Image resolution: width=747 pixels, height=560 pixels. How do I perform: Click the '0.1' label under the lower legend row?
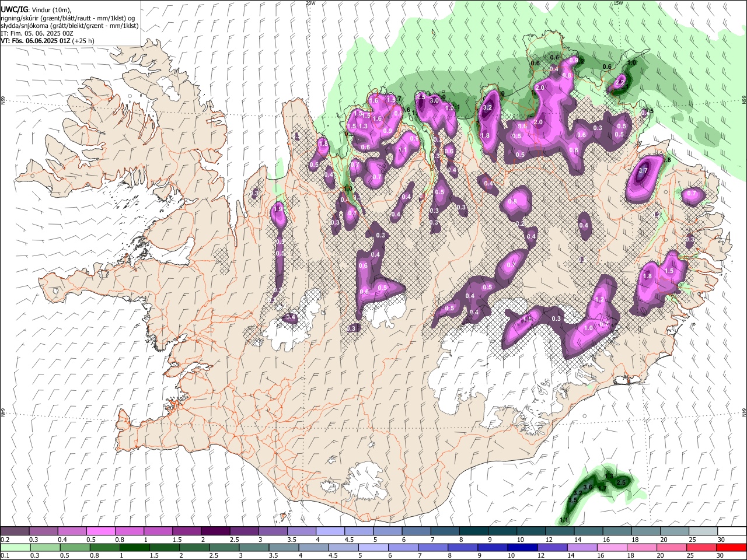click(5, 556)
